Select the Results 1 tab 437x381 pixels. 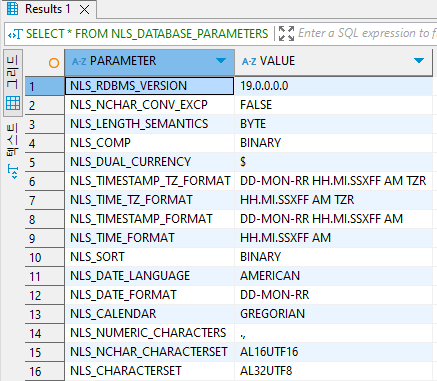[49, 9]
